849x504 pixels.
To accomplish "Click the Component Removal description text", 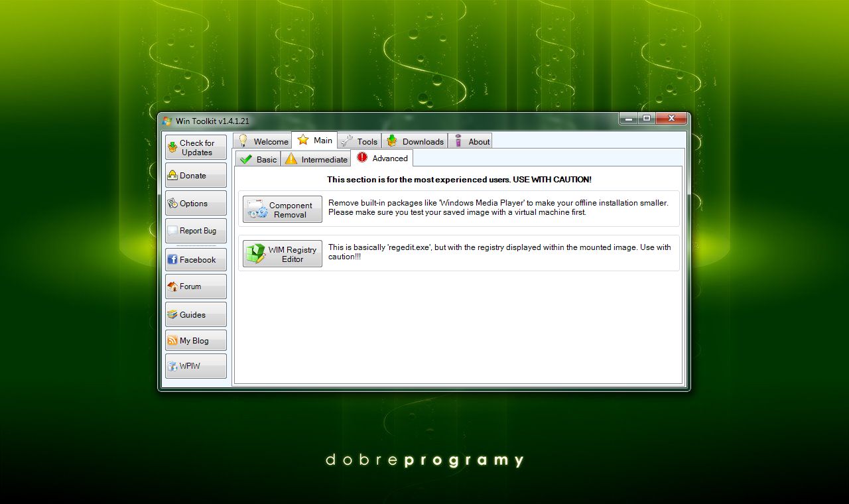I will 498,208.
